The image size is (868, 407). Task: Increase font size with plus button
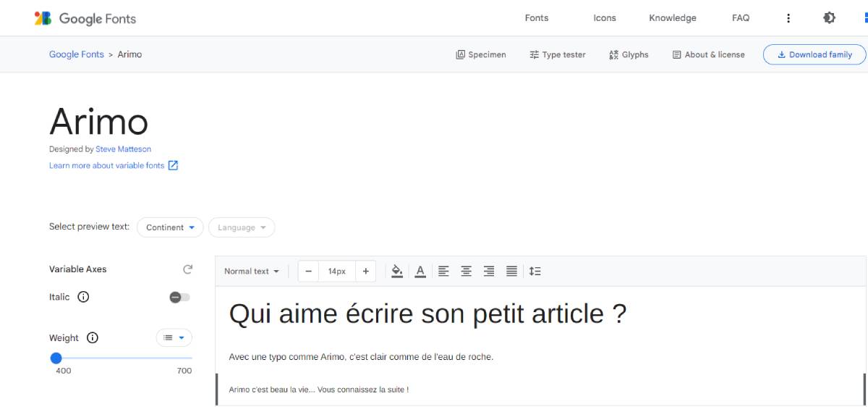[x=365, y=272]
